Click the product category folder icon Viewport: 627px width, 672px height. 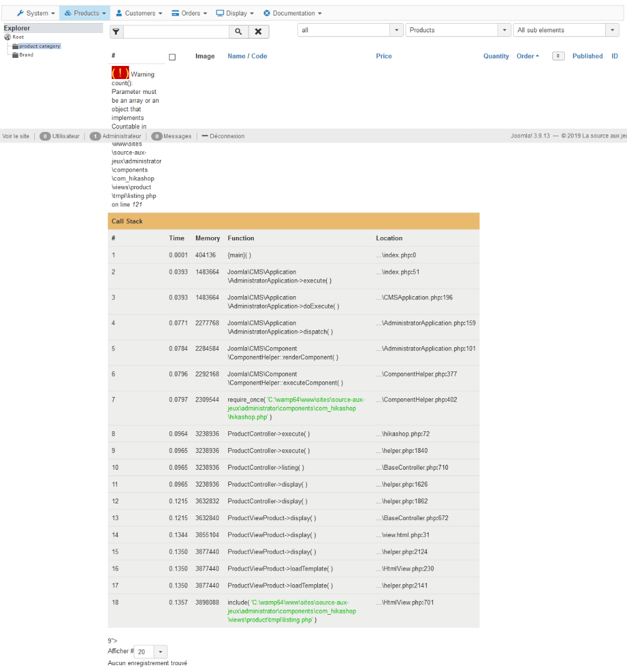[x=16, y=46]
